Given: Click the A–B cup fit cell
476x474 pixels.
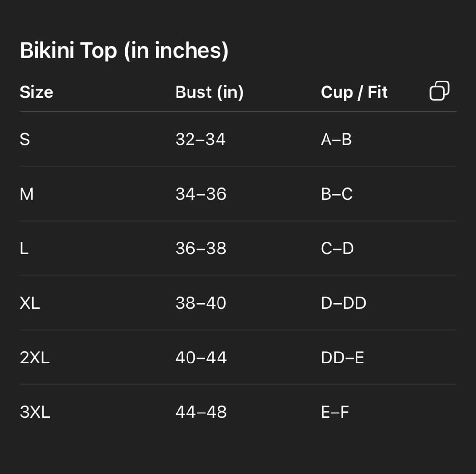Looking at the screenshot, I should pyautogui.click(x=336, y=140).
